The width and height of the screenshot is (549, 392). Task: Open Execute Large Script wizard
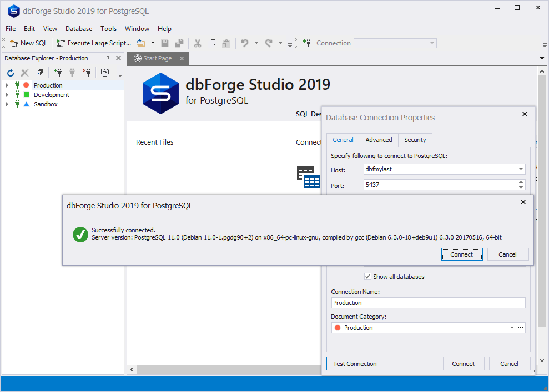coord(94,43)
